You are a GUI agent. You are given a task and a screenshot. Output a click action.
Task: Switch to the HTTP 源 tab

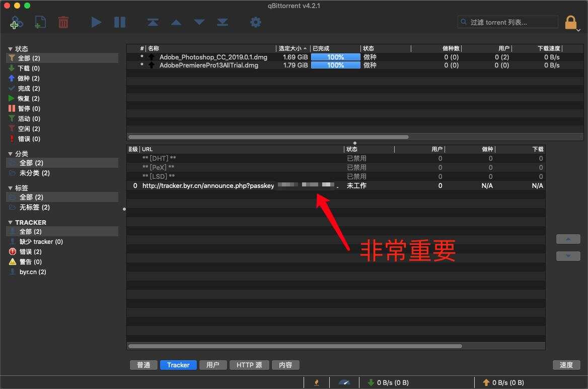[249, 365]
